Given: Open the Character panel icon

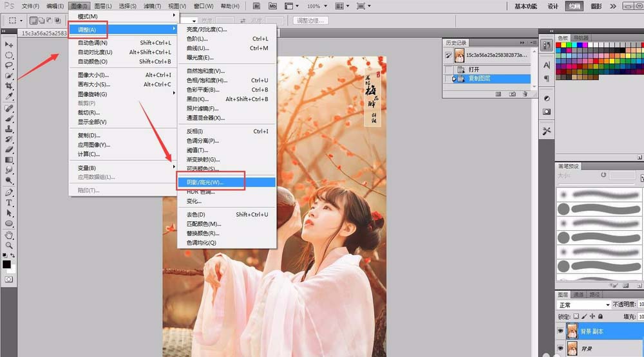Looking at the screenshot, I should 547,65.
